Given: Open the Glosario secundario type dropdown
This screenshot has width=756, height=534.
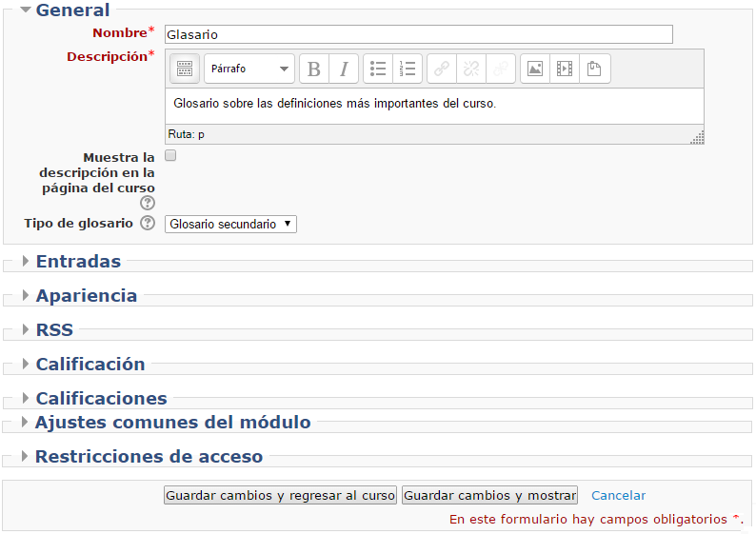Looking at the screenshot, I should pos(230,224).
